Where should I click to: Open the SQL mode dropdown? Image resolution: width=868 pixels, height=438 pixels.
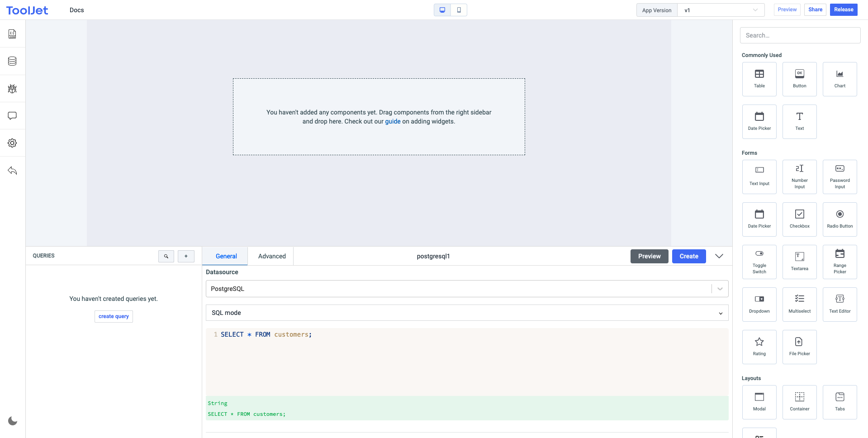(x=467, y=313)
